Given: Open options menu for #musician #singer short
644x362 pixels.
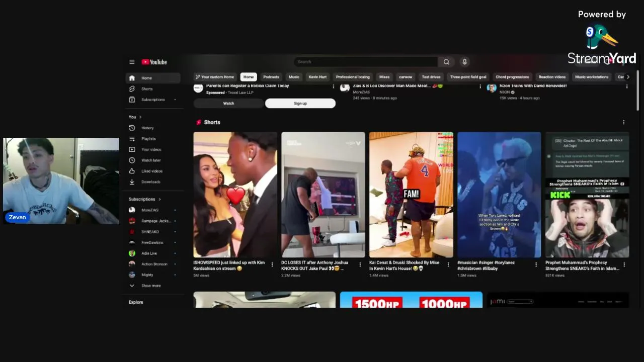Looking at the screenshot, I should click(x=536, y=264).
